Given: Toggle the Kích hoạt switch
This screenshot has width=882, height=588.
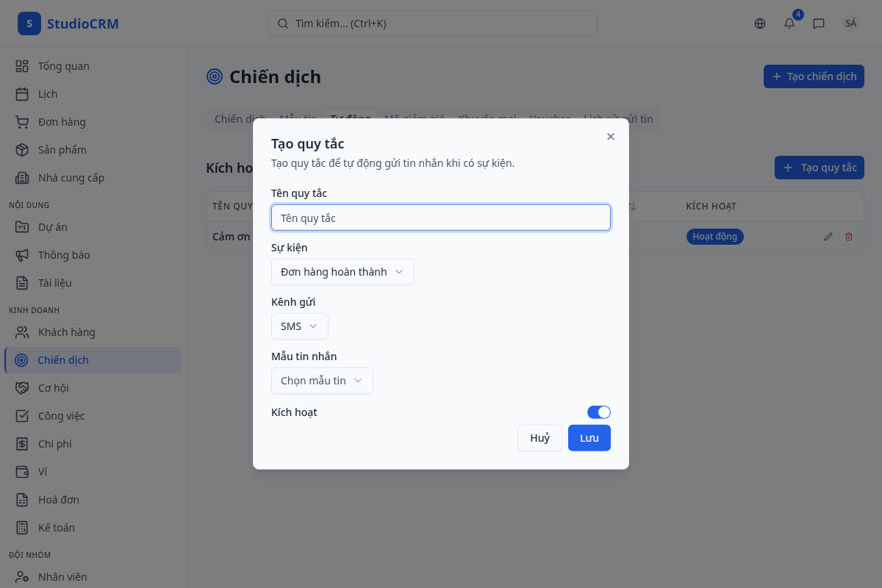Looking at the screenshot, I should click(598, 412).
